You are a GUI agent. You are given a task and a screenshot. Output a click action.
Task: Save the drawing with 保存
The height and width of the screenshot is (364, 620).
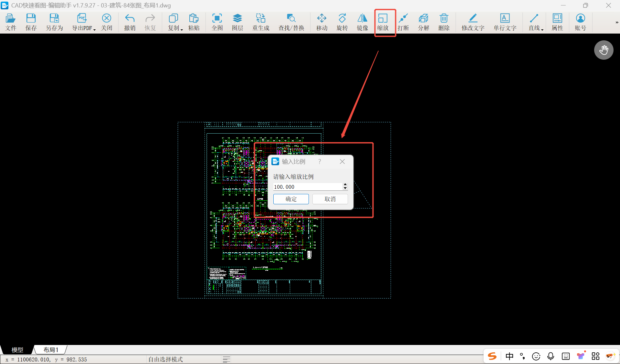pyautogui.click(x=31, y=22)
